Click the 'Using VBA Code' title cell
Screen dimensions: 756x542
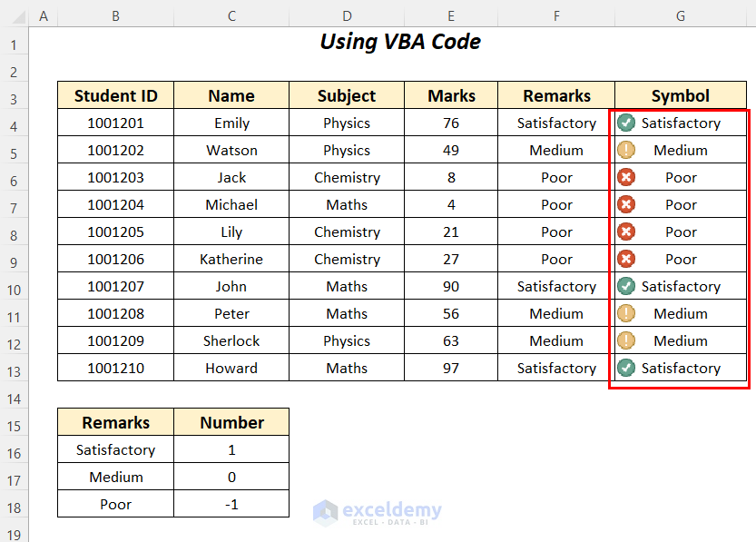coord(400,42)
